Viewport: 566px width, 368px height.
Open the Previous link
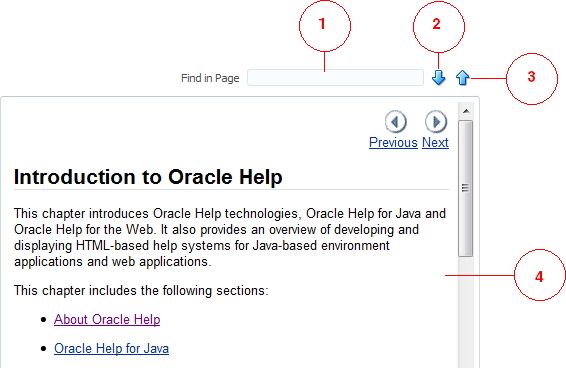[393, 143]
